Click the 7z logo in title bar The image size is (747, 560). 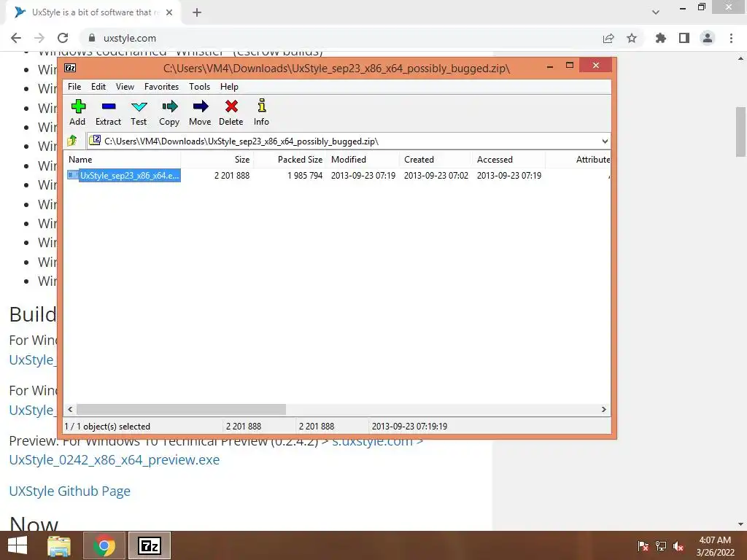click(70, 68)
